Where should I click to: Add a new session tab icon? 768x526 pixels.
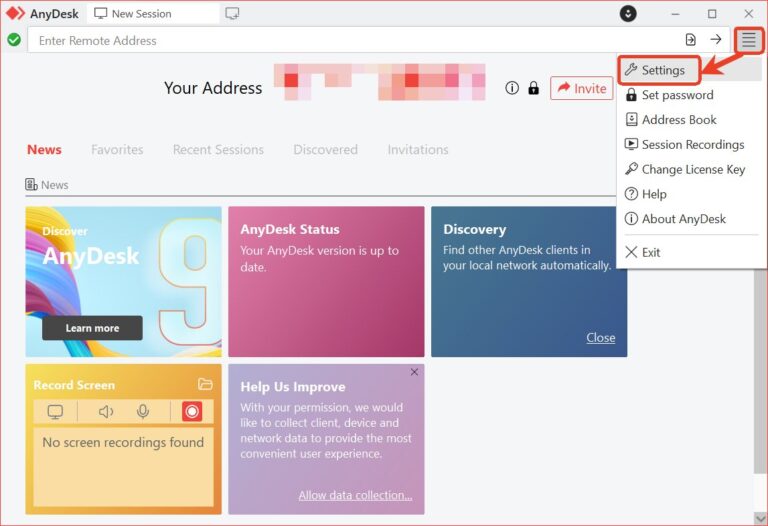tap(232, 14)
